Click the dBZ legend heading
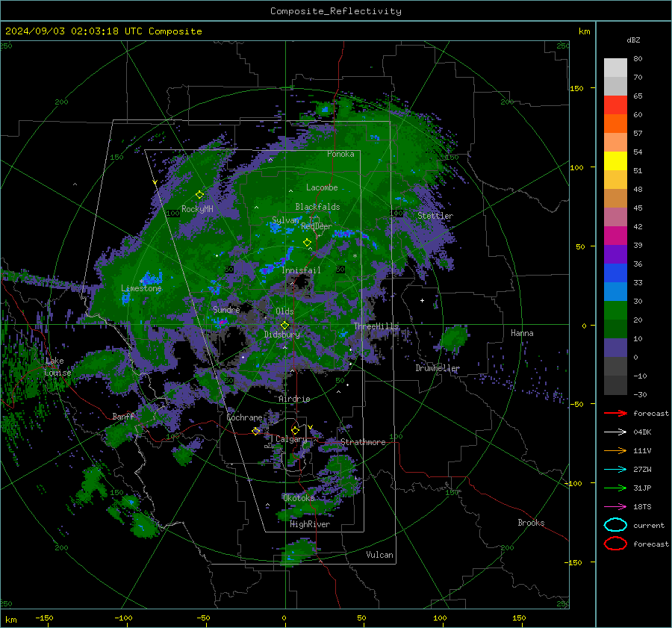Screen dimensions: 672x628 click(x=633, y=40)
